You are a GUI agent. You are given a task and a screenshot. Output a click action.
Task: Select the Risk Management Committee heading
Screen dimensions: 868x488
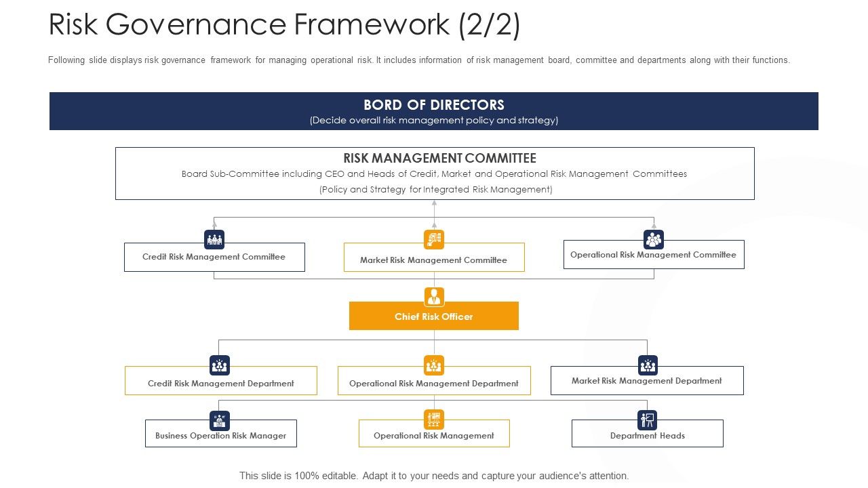[439, 158]
